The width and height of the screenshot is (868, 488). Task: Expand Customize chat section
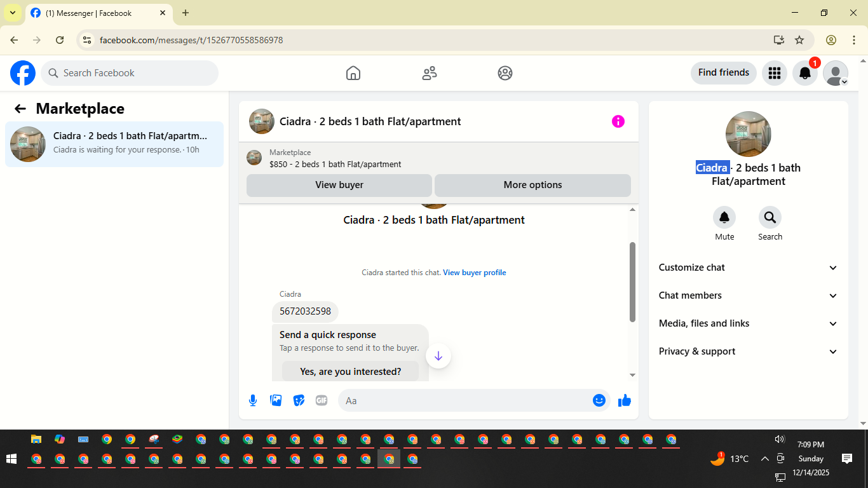pyautogui.click(x=749, y=268)
